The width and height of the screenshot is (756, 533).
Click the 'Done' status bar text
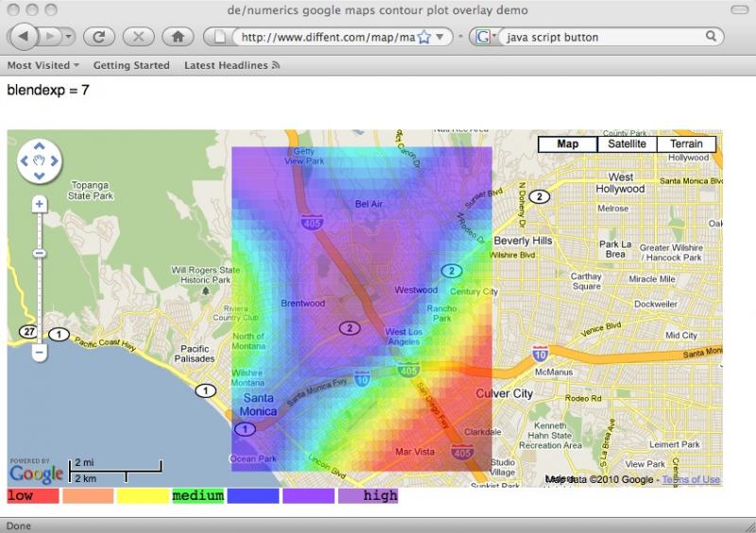[x=19, y=525]
